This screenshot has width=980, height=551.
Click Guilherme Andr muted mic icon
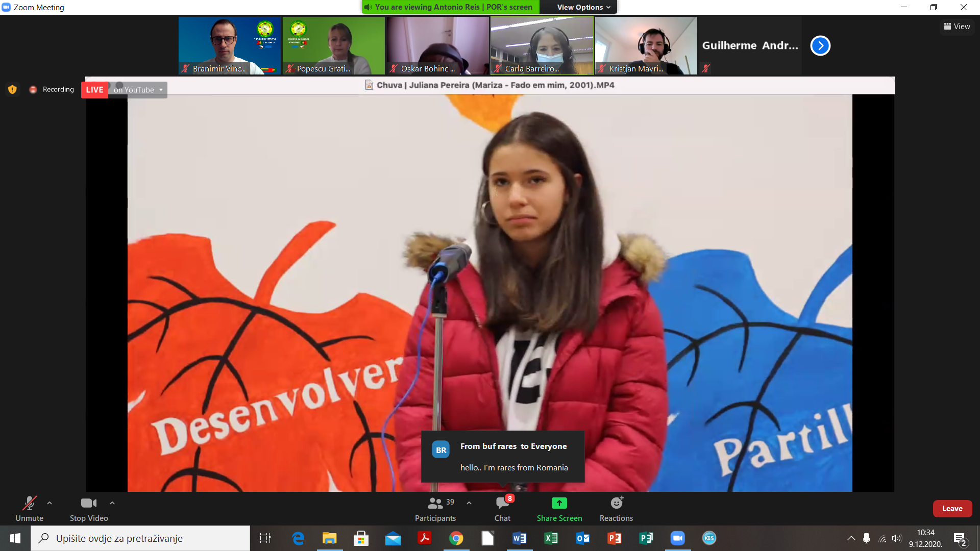[706, 68]
